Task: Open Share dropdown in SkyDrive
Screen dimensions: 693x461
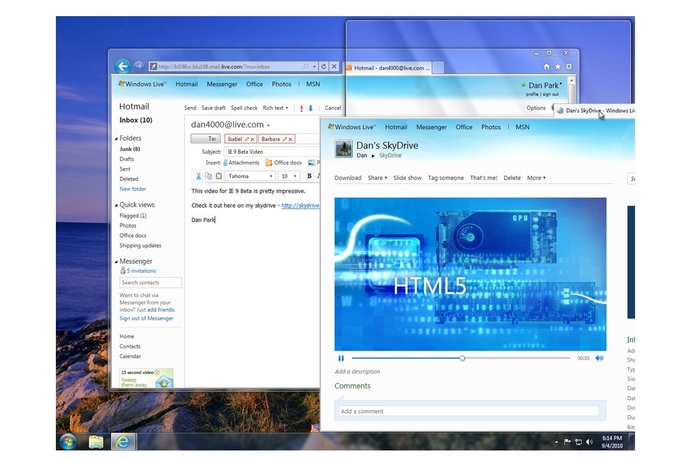Action: [x=377, y=178]
